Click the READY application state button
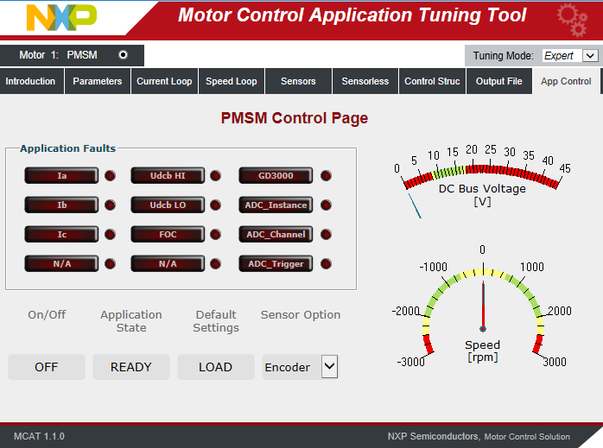The width and height of the screenshot is (603, 448). (131, 367)
